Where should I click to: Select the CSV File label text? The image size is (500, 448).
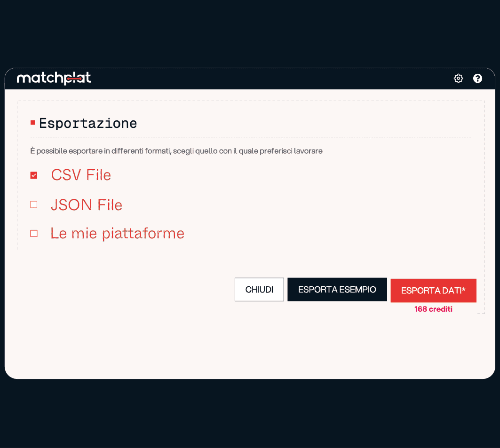(x=81, y=175)
